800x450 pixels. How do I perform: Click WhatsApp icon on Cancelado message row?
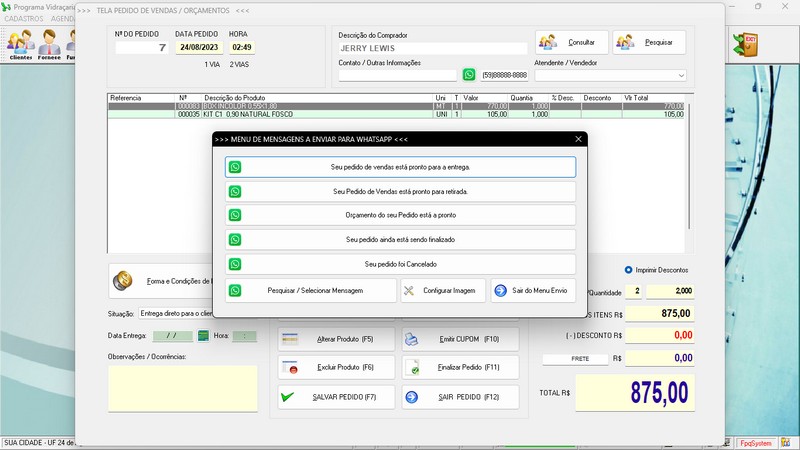(x=235, y=264)
